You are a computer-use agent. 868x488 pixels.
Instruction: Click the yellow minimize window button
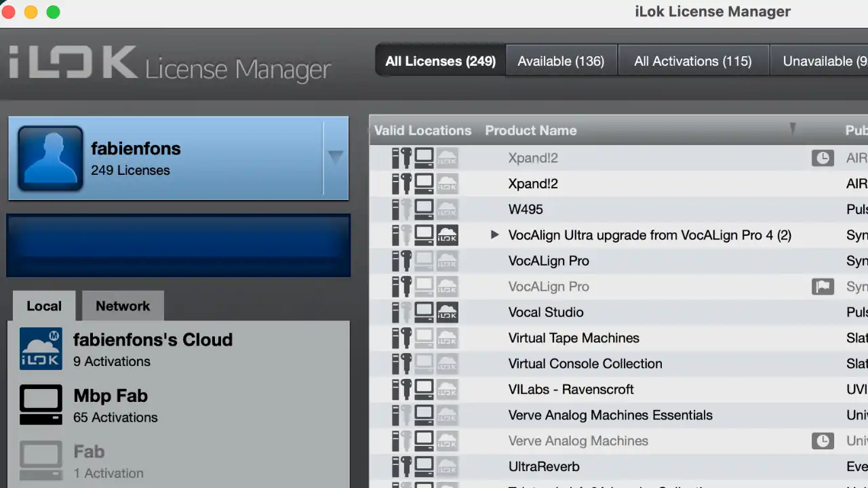31,12
